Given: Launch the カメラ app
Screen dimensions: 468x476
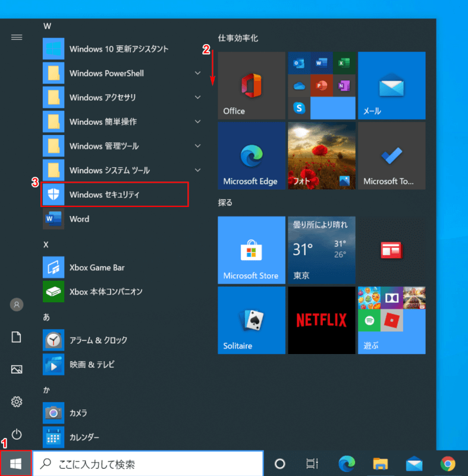Looking at the screenshot, I should (121, 413).
